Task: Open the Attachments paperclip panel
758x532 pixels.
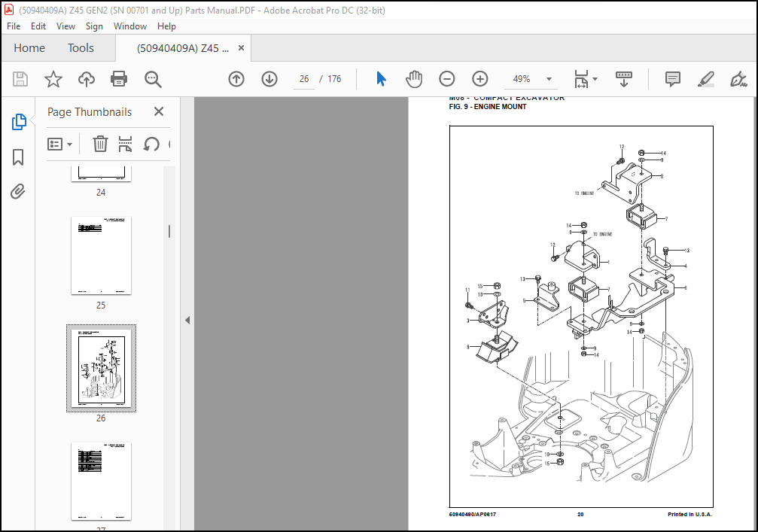Action: [x=18, y=192]
